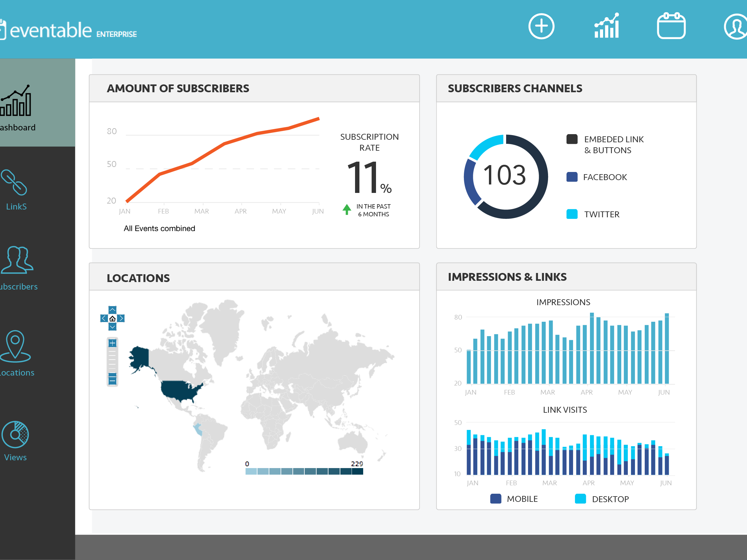The height and width of the screenshot is (560, 747).
Task: Toggle the Embeded Link & Buttons legend
Action: coord(572,139)
